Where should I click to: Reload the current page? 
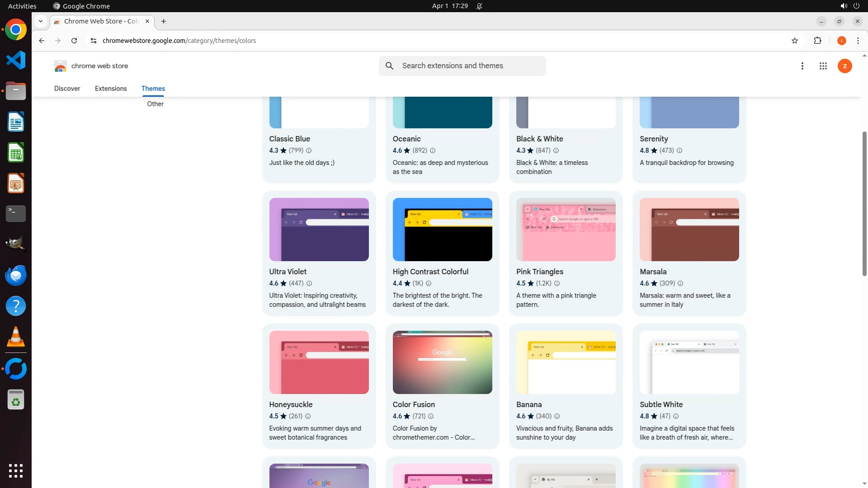point(74,41)
